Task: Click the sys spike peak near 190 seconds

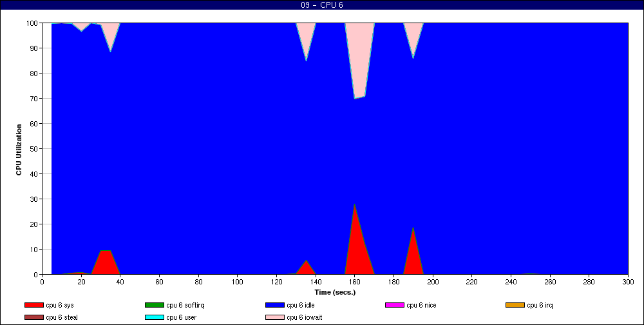Action: pyautogui.click(x=413, y=229)
